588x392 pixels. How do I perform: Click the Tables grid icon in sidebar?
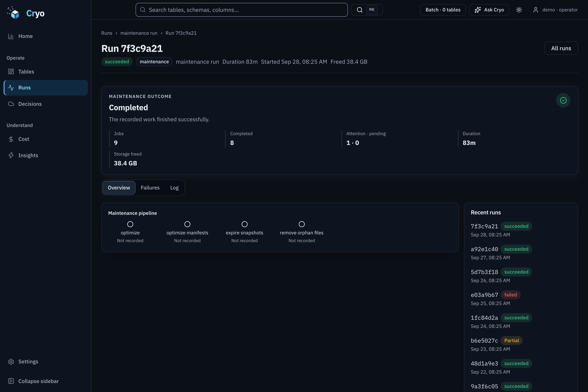pos(11,72)
